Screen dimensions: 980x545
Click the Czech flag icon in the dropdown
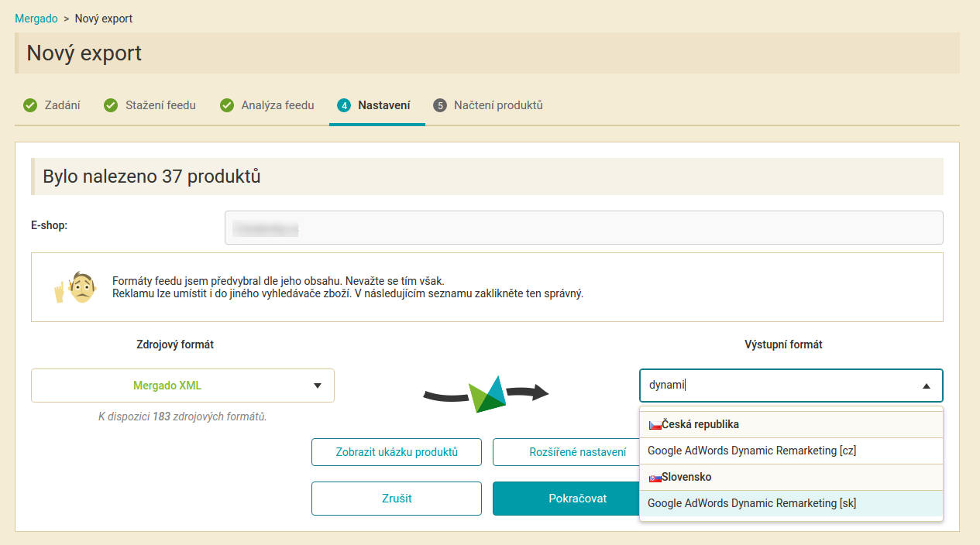click(x=655, y=425)
